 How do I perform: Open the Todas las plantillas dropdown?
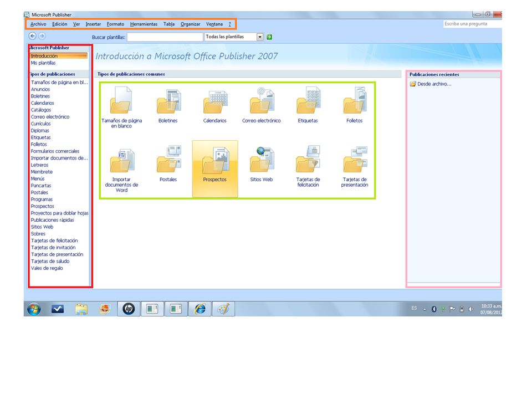click(x=260, y=37)
